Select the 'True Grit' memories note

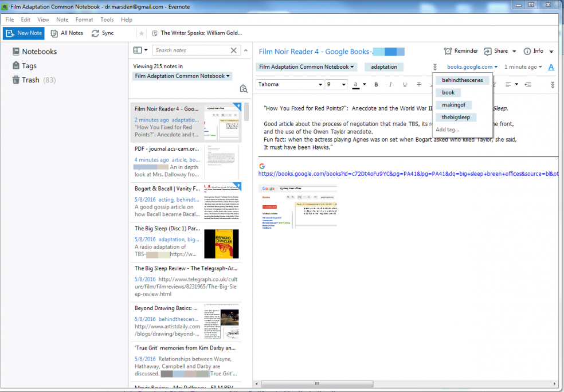(186, 360)
